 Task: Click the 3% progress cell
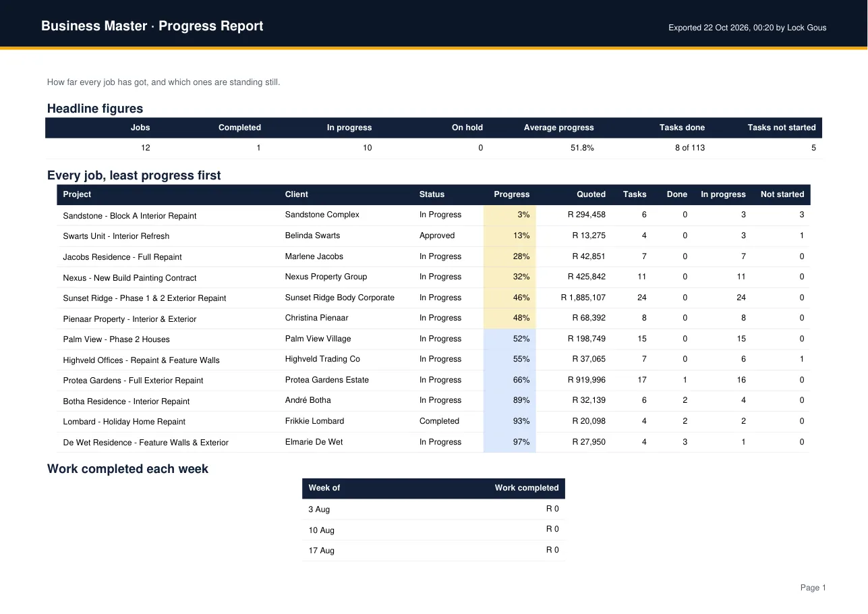coord(510,215)
